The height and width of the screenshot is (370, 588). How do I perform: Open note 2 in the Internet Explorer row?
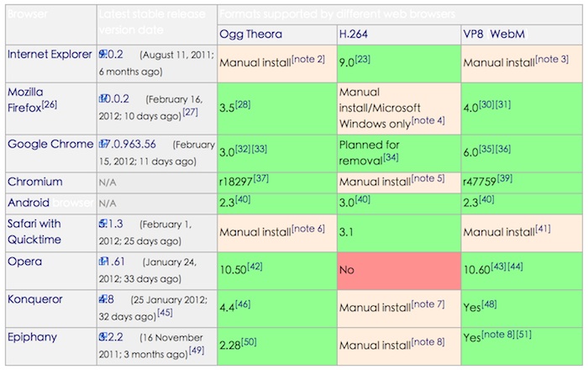tap(308, 60)
